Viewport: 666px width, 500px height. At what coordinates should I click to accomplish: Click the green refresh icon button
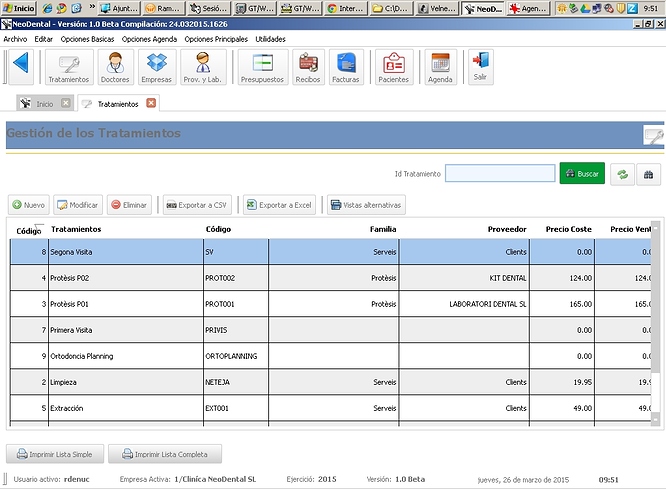[621, 174]
